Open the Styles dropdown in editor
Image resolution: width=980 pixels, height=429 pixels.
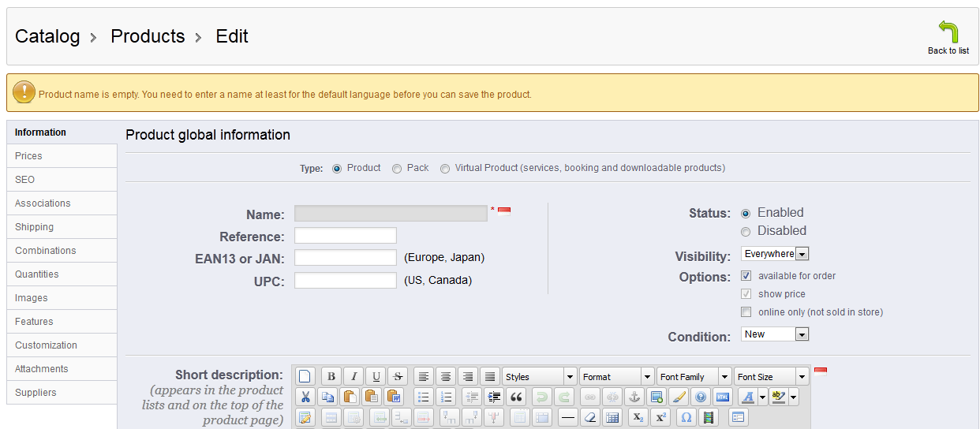(540, 377)
